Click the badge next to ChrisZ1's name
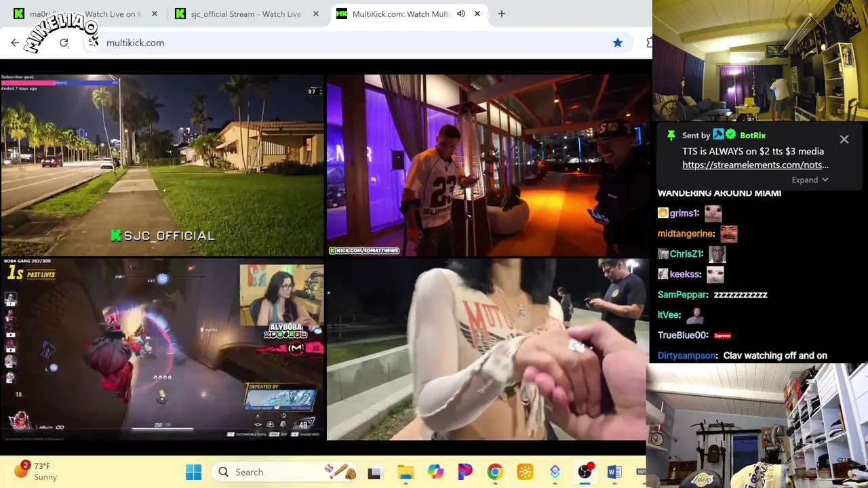The height and width of the screenshot is (488, 868). tap(663, 253)
